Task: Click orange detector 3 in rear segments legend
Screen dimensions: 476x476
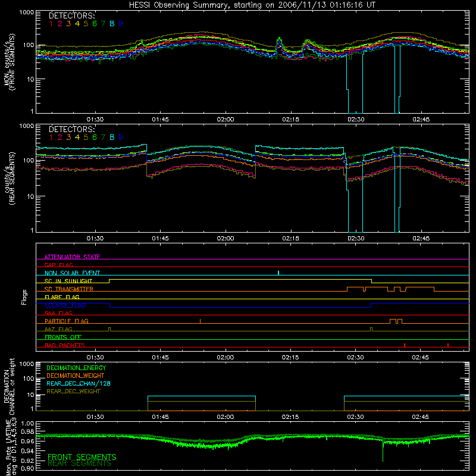Action: (x=68, y=137)
